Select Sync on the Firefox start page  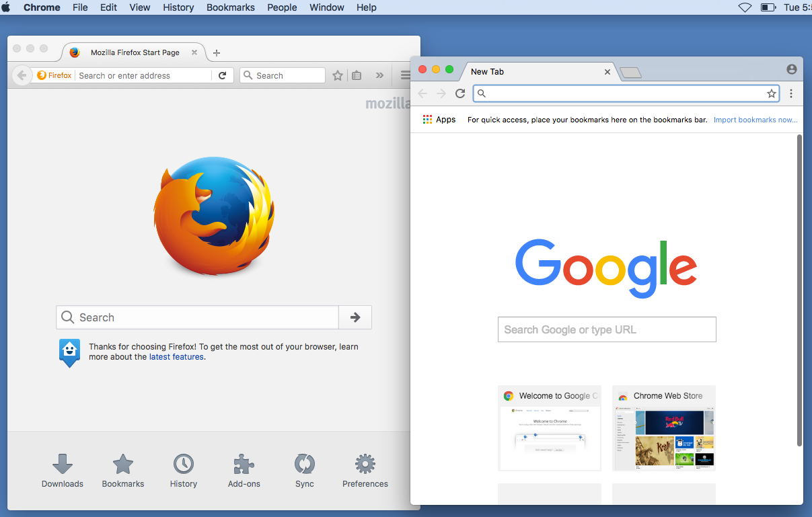[x=304, y=469]
